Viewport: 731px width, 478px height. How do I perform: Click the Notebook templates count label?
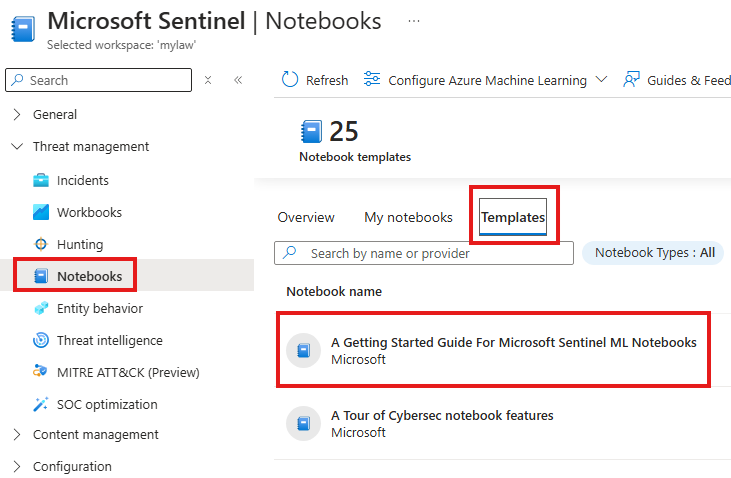(355, 157)
